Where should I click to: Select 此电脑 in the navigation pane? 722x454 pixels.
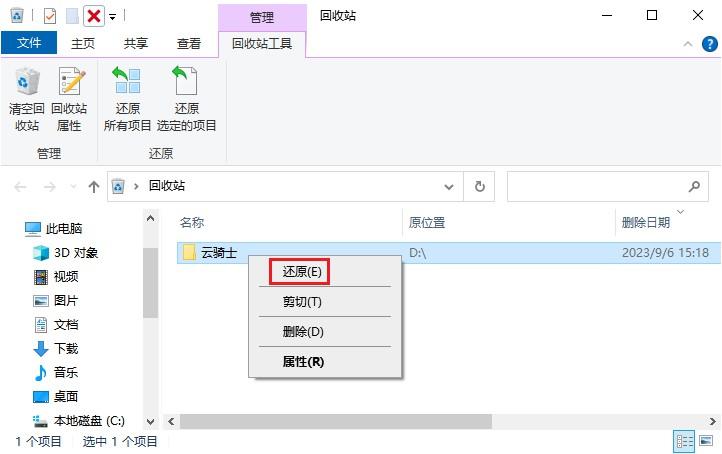[54, 228]
